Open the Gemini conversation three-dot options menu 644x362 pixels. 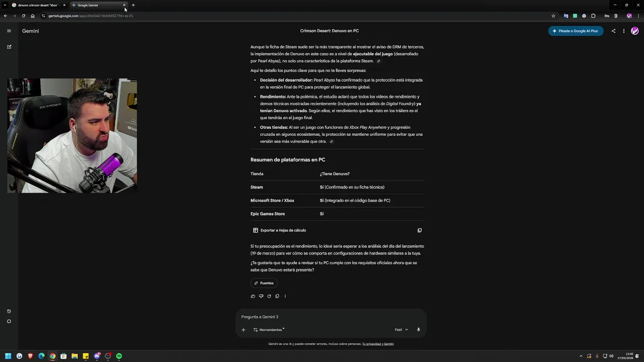coord(624,31)
